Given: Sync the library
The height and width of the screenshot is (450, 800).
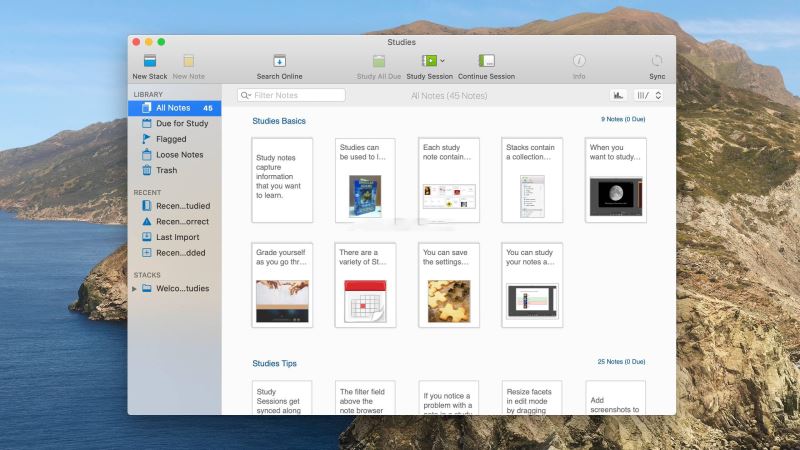Looking at the screenshot, I should coord(657,66).
